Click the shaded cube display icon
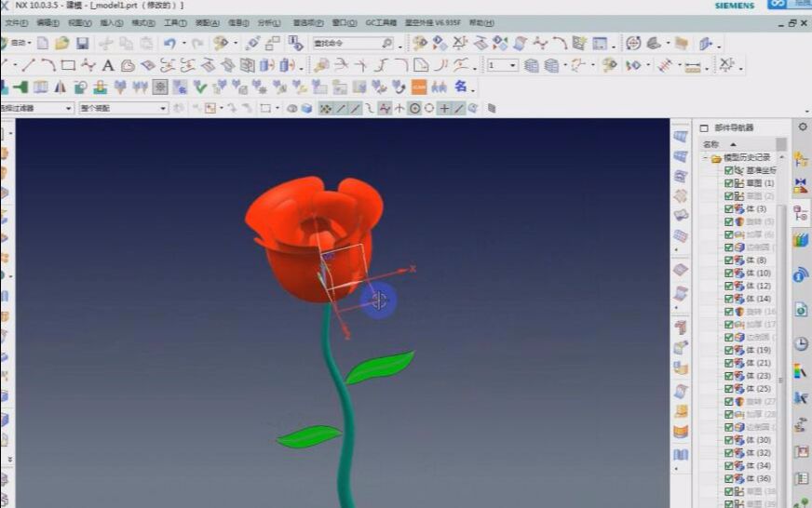 (x=307, y=108)
